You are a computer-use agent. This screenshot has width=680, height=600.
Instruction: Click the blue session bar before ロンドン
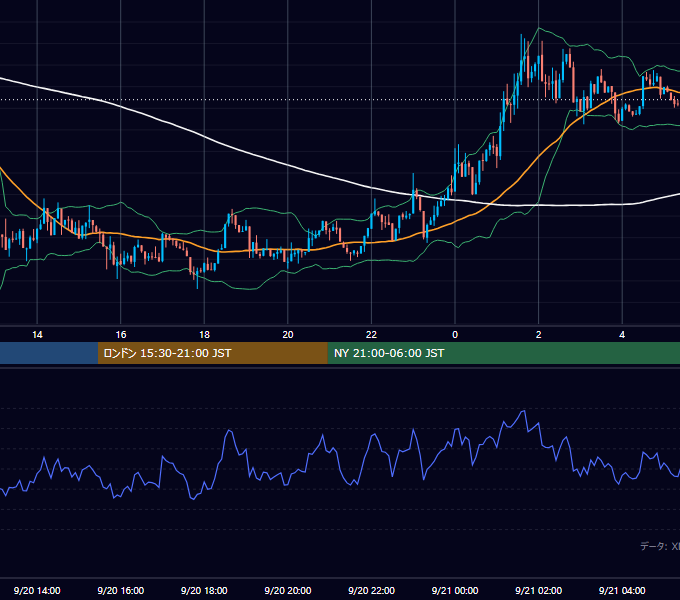[x=49, y=353]
